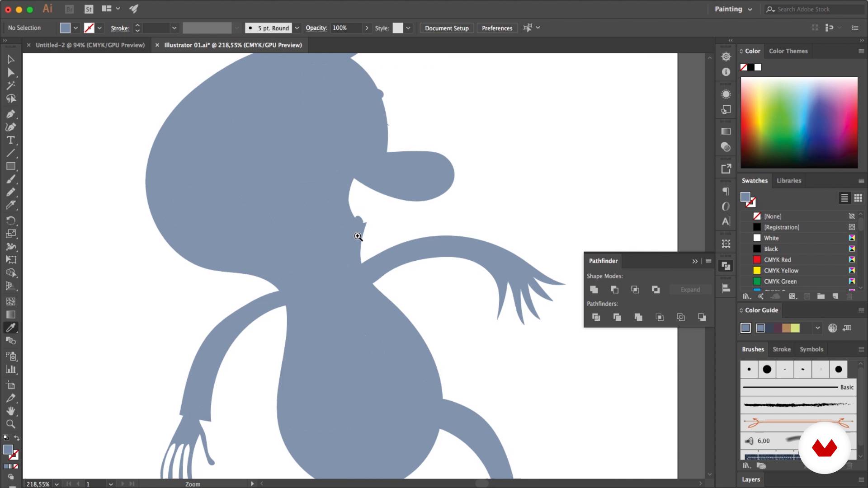This screenshot has height=488, width=868.
Task: Swap fill and stroke in toolbar
Action: tap(17, 438)
